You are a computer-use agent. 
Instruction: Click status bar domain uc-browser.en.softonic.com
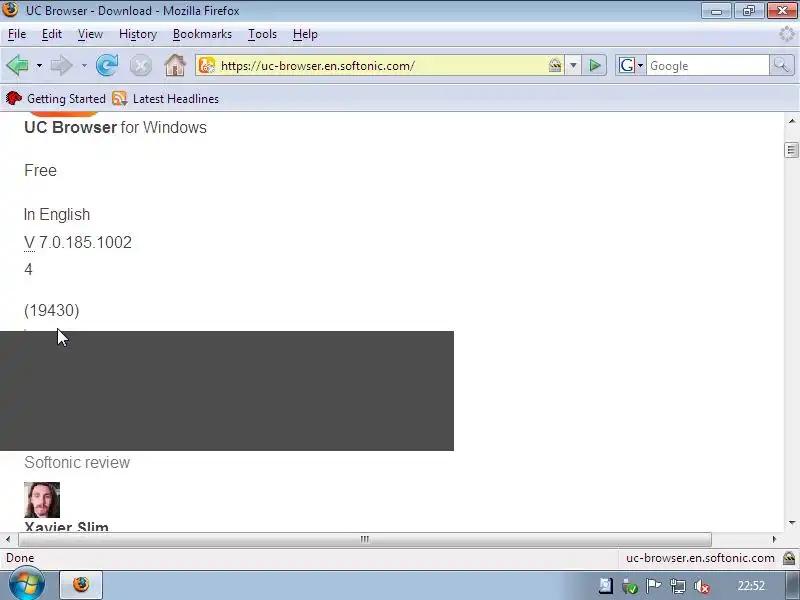point(700,558)
